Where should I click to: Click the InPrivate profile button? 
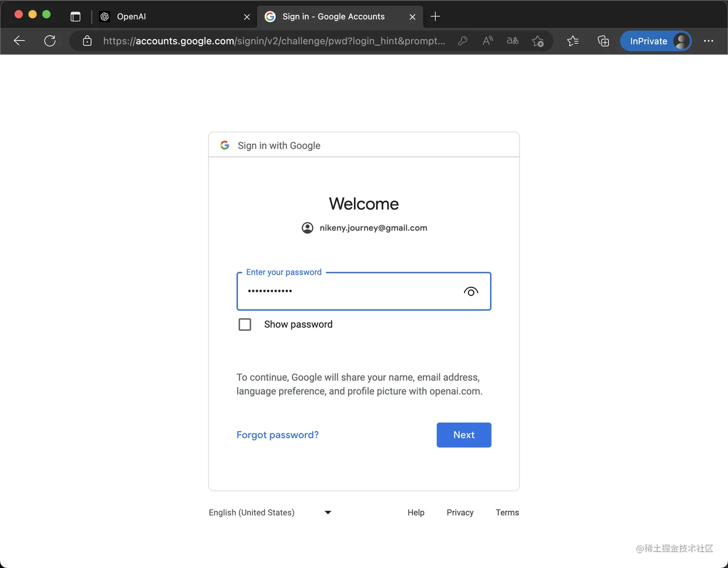click(x=656, y=41)
